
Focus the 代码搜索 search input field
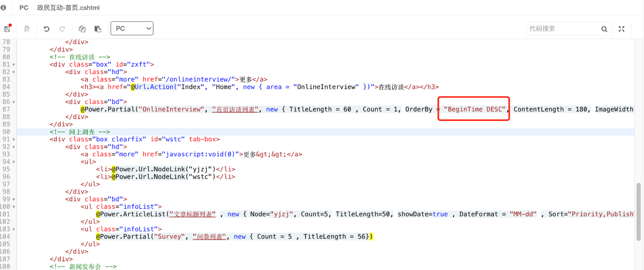tap(563, 29)
